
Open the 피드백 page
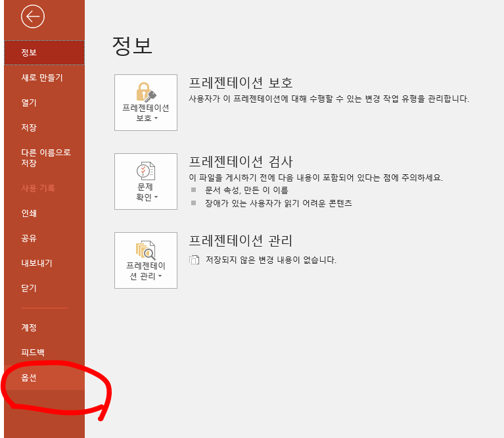click(45, 353)
